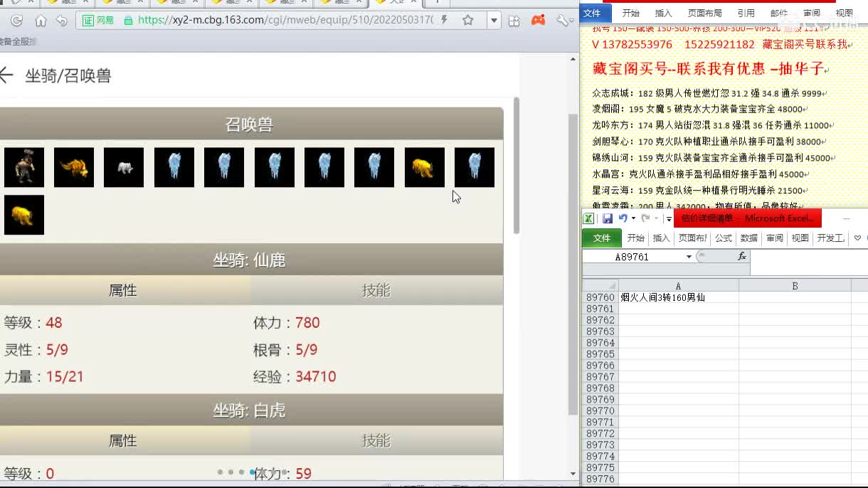Open the Word window 页面布局 tab

[705, 13]
